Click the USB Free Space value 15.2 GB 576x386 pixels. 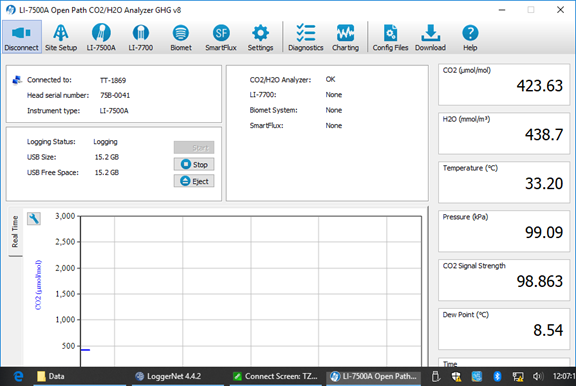(107, 173)
